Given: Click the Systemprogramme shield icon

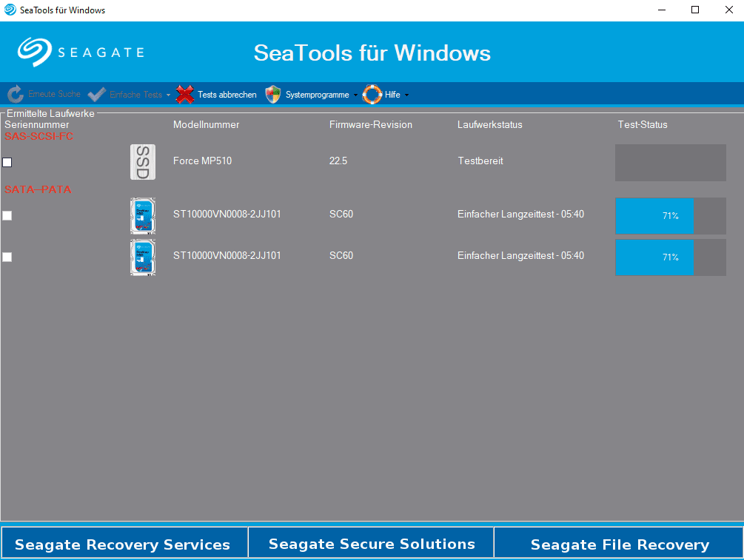Looking at the screenshot, I should pyautogui.click(x=273, y=95).
